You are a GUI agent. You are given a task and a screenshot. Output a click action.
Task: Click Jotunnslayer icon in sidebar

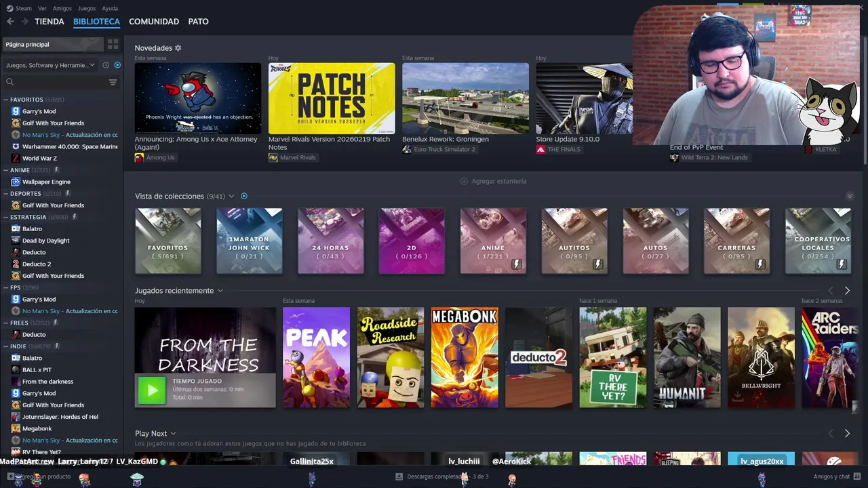click(16, 417)
